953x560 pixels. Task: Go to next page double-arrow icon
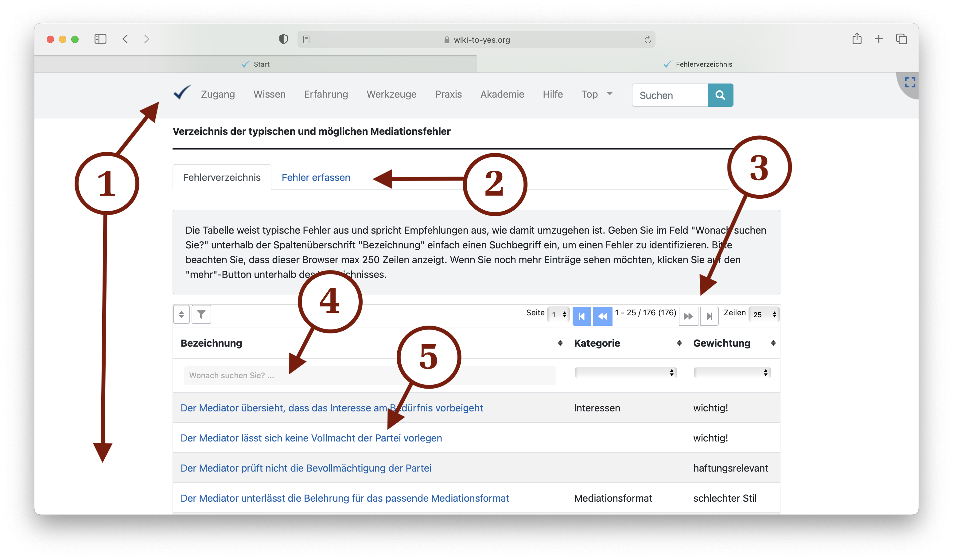(x=688, y=316)
